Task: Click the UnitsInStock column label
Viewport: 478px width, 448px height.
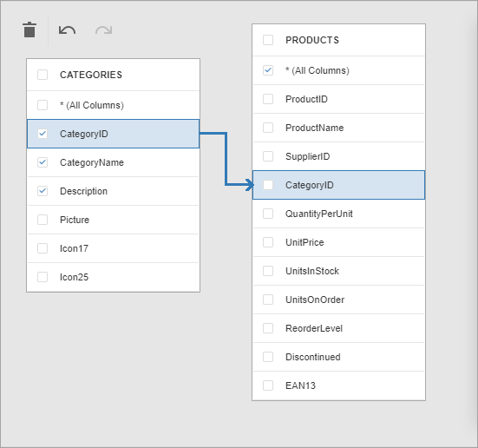Action: 312,271
